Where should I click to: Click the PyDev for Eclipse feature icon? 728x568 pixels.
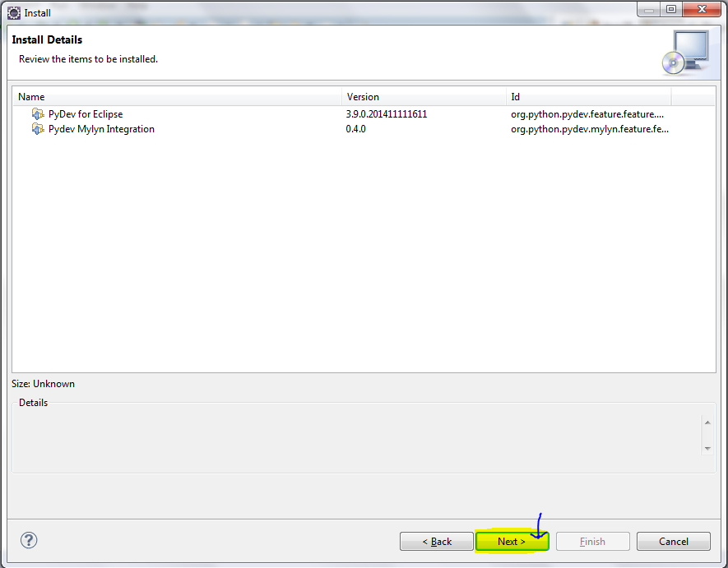[x=38, y=113]
